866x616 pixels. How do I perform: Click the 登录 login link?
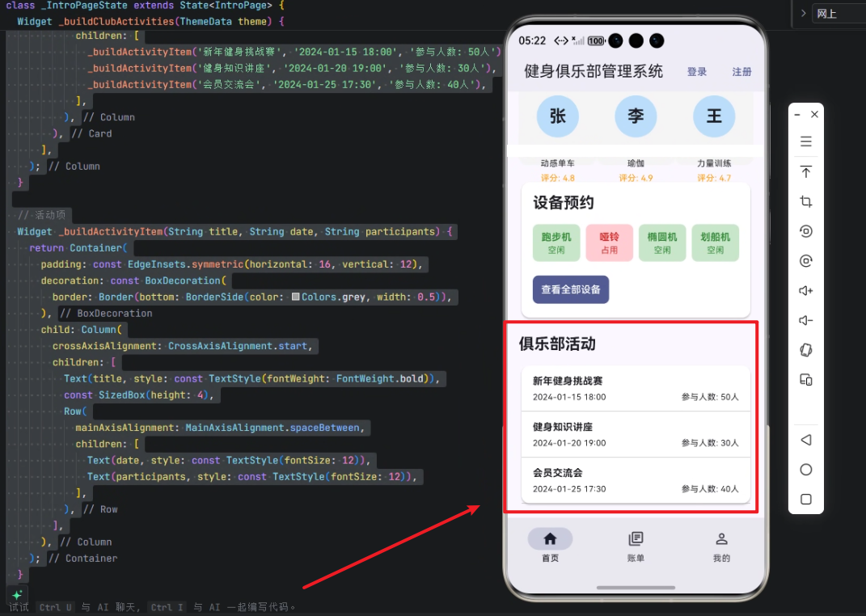tap(697, 71)
